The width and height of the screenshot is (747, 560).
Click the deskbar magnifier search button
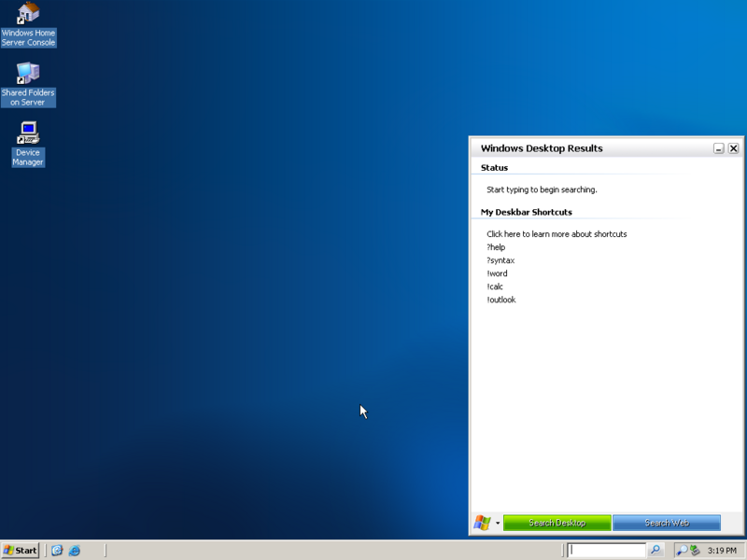[655, 550]
